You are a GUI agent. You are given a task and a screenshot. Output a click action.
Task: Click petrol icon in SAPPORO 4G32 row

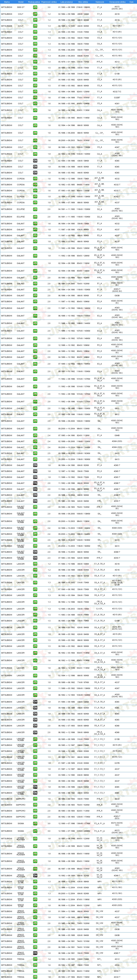click(x=35, y=799)
